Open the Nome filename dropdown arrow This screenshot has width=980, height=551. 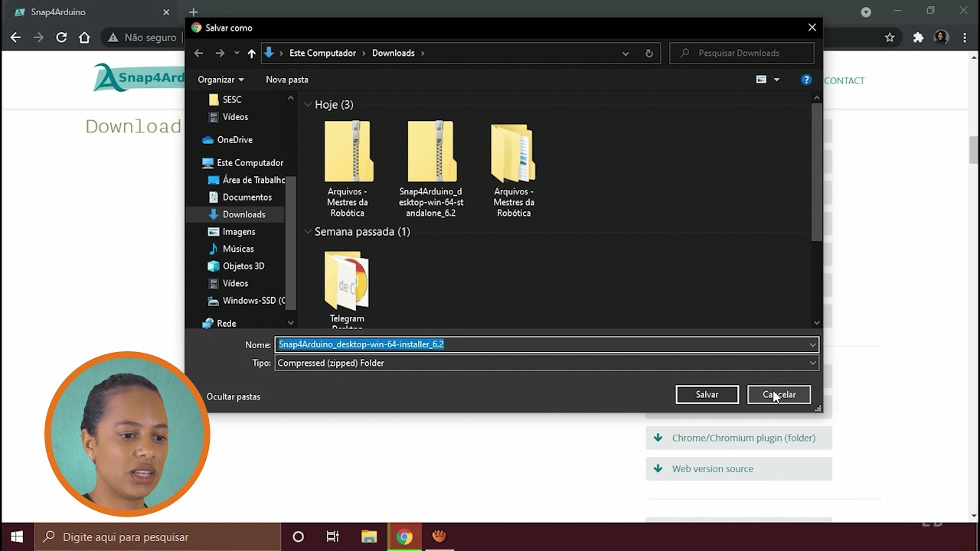(813, 345)
